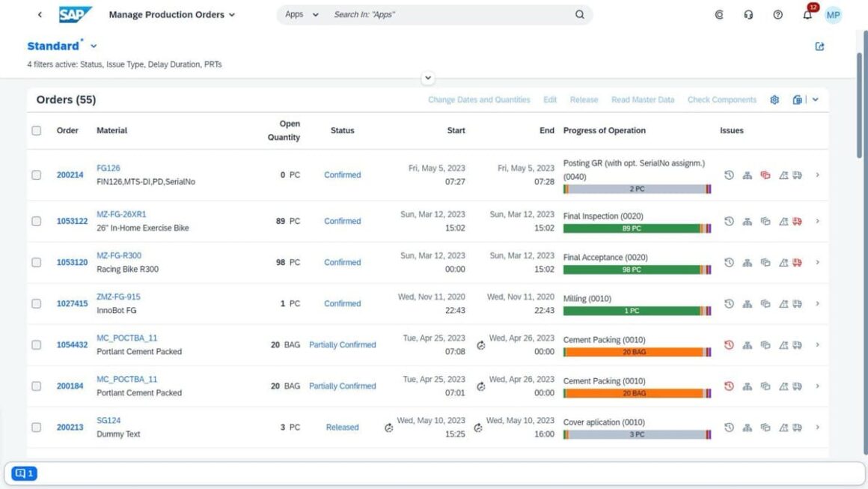Click the red truck delivery issue on order 1053122

(798, 221)
